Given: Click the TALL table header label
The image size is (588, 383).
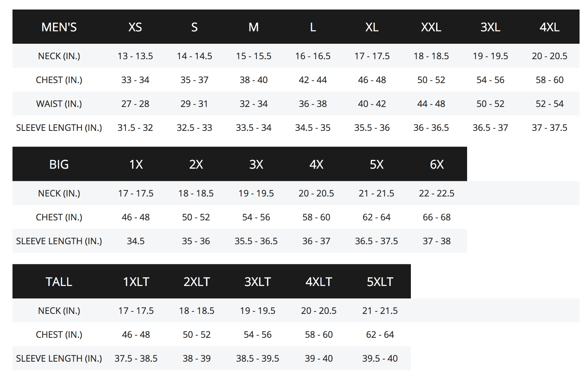Looking at the screenshot, I should click(59, 282).
